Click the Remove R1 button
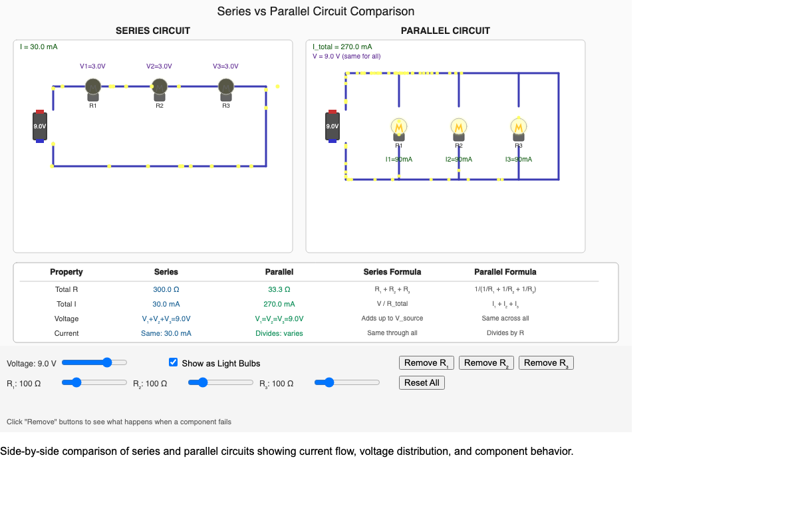798x532 pixels. [426, 362]
